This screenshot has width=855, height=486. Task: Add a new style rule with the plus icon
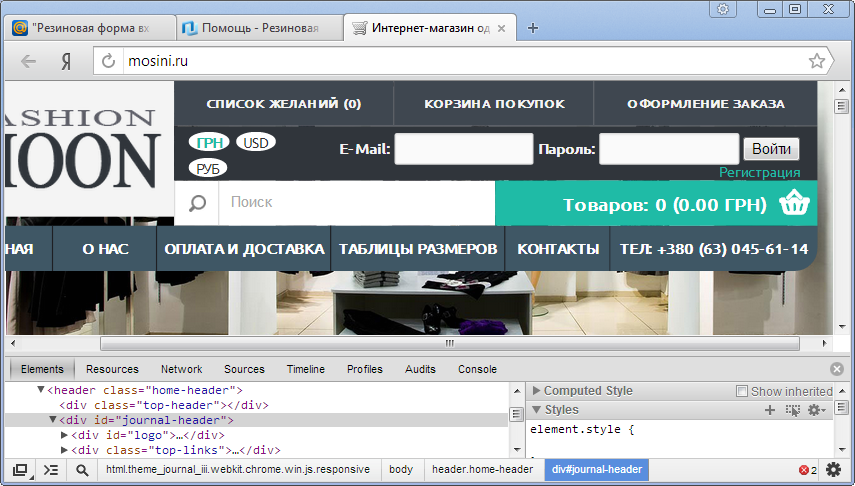770,410
